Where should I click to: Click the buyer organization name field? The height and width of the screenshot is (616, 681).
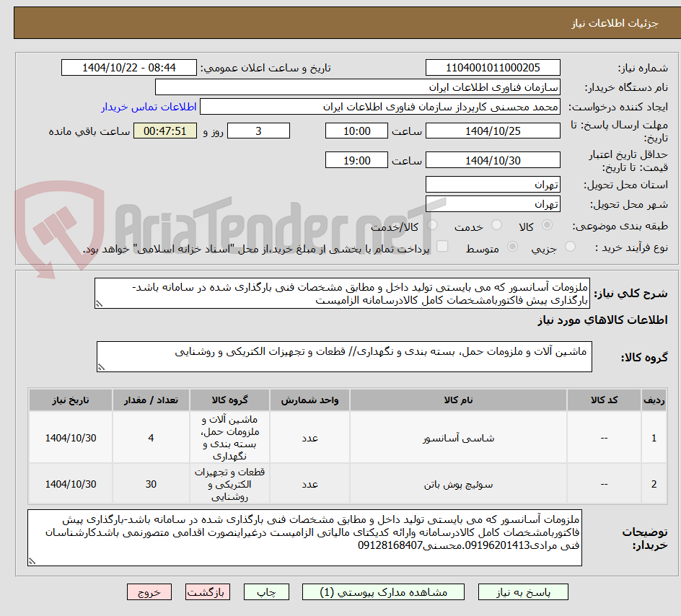point(357,87)
